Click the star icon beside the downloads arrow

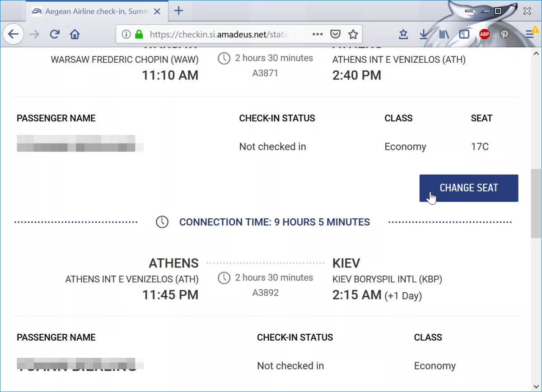click(x=403, y=34)
